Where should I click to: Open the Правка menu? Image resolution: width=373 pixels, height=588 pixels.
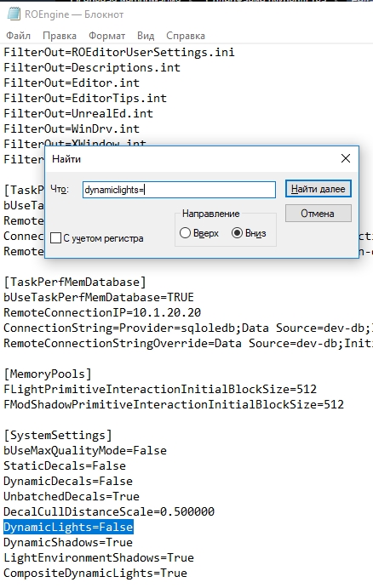[60, 36]
